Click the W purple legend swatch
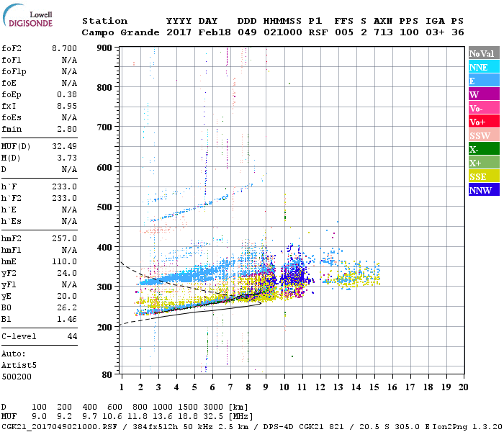The width and height of the screenshot is (504, 432). [x=484, y=94]
